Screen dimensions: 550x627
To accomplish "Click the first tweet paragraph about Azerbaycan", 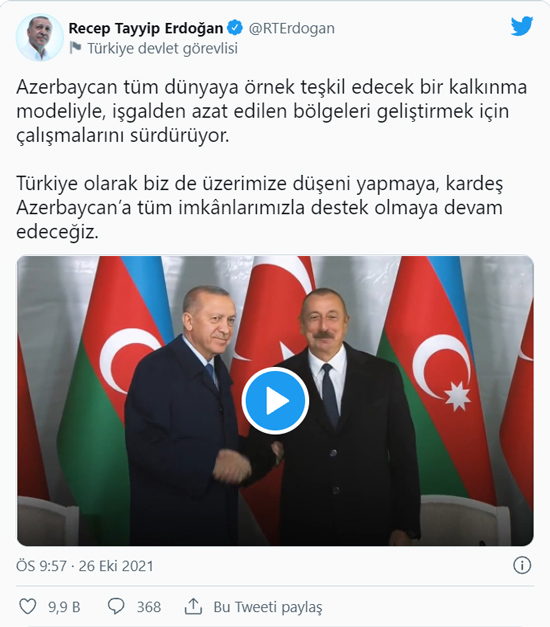I will click(271, 111).
